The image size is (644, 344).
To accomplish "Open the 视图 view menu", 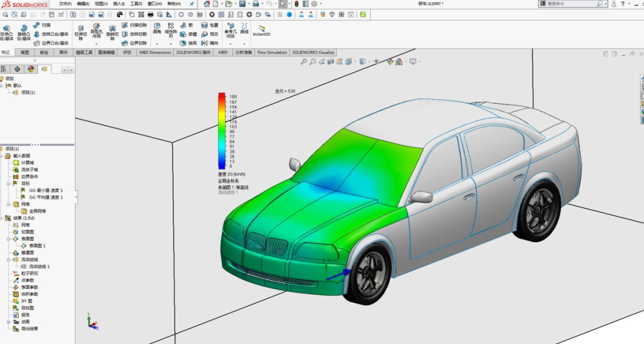I will [x=101, y=4].
